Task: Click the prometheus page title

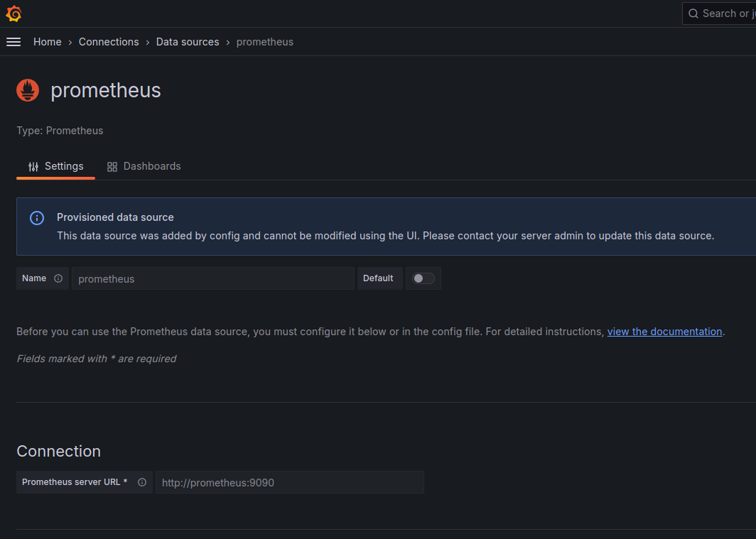Action: pos(106,91)
